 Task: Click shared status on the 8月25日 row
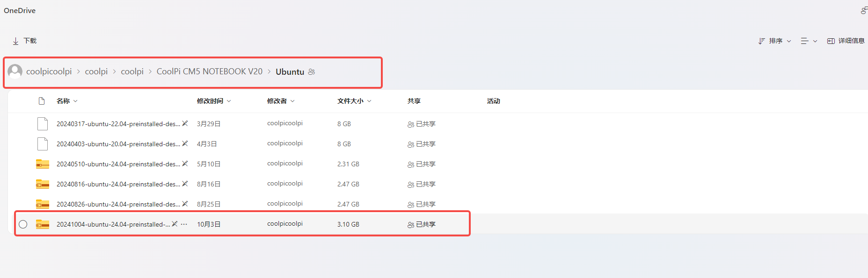tap(421, 204)
